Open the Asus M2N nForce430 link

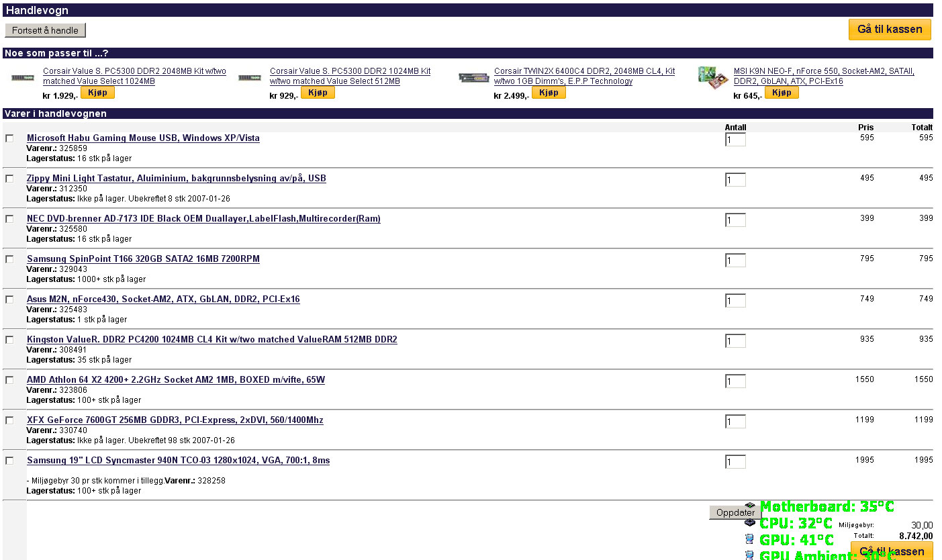click(x=163, y=299)
